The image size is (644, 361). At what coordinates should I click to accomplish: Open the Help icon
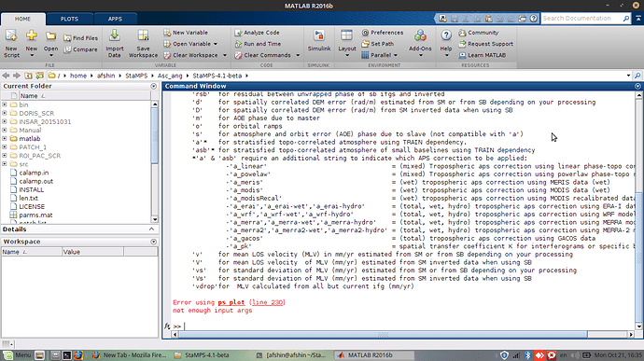[x=446, y=35]
